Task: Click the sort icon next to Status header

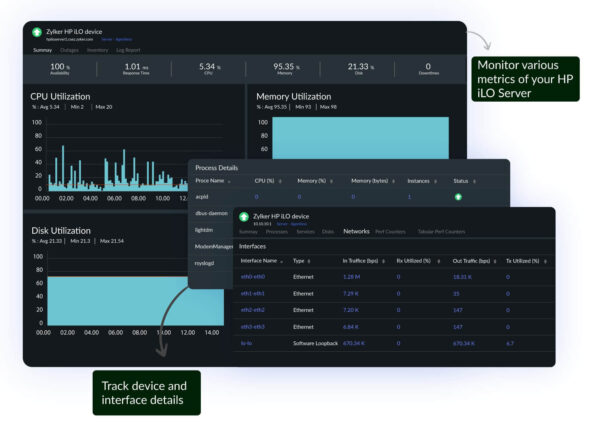Action: pos(474,181)
